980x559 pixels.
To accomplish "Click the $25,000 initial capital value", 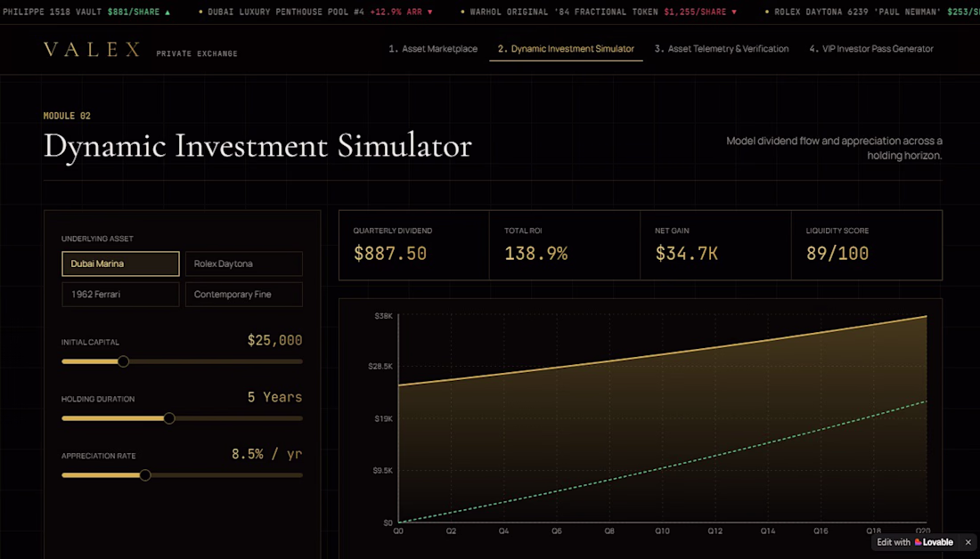I will click(275, 340).
